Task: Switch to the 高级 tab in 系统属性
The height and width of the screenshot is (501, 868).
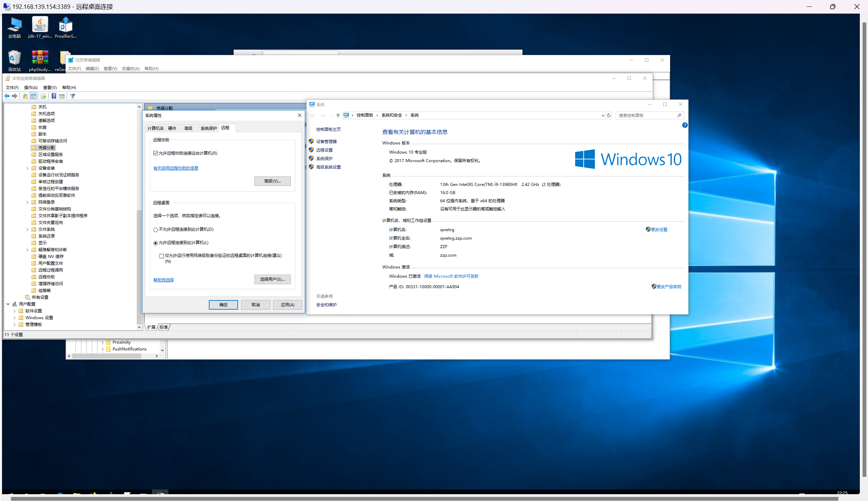Action: [x=188, y=128]
